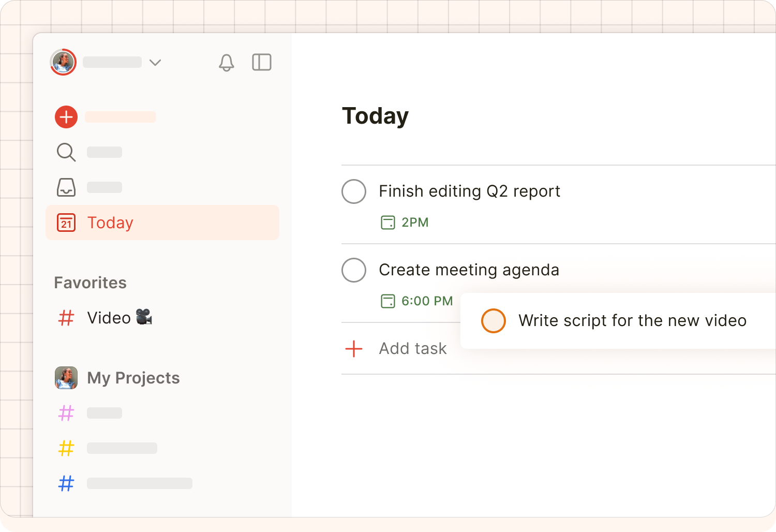
Task: Click the yellow hashtag project icon
Action: tap(66, 448)
